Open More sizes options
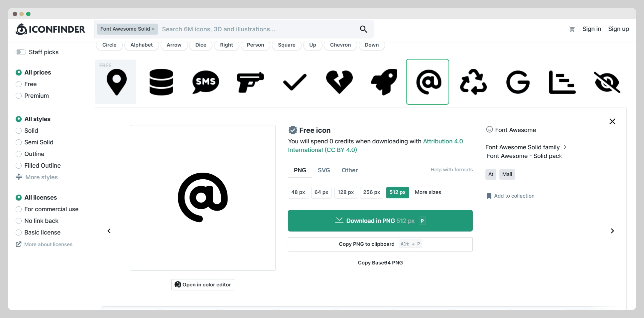The width and height of the screenshot is (644, 318). [428, 192]
